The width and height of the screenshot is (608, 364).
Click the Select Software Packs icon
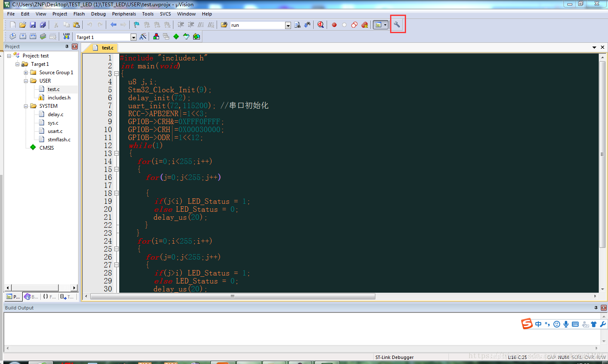186,36
